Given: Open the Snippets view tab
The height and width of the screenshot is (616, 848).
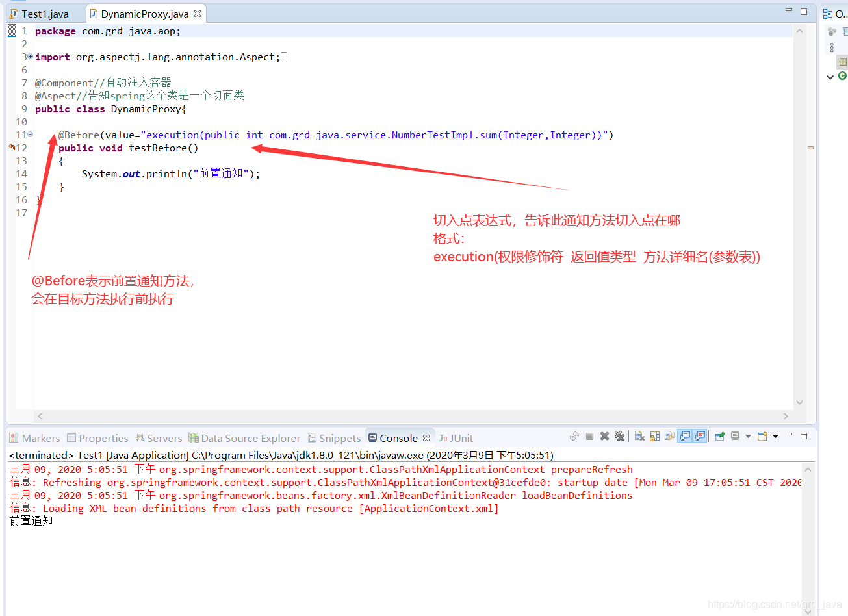Looking at the screenshot, I should coord(334,438).
